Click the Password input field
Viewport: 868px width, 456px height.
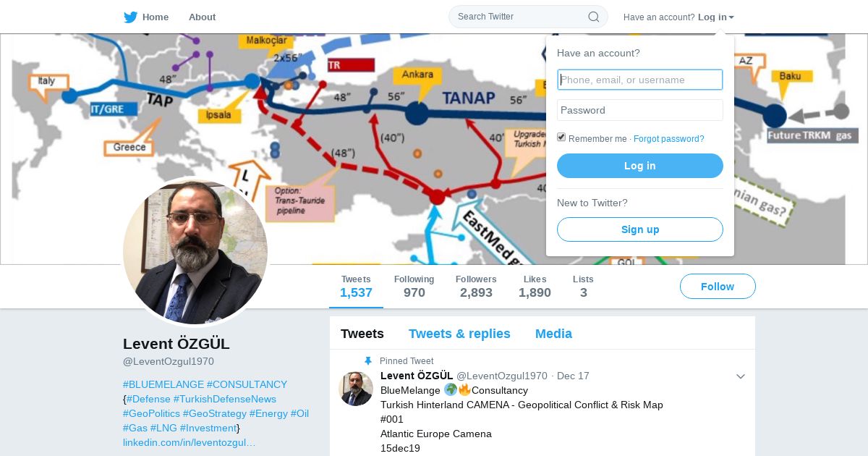(640, 110)
